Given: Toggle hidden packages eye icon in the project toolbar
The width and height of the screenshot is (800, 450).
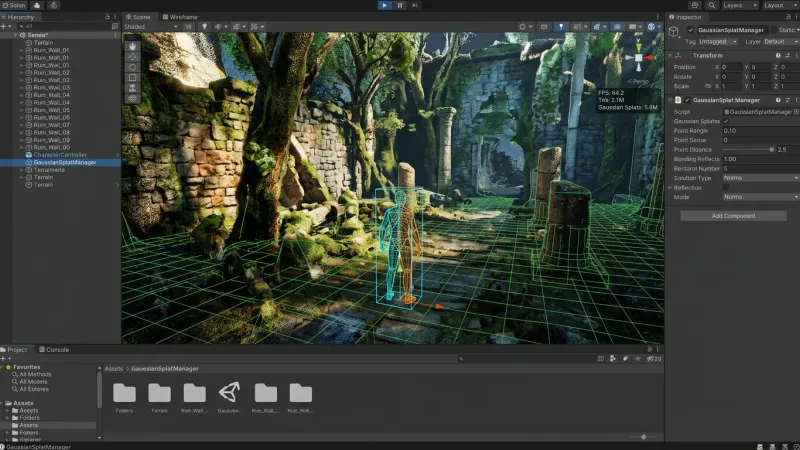Looking at the screenshot, I should [x=654, y=359].
